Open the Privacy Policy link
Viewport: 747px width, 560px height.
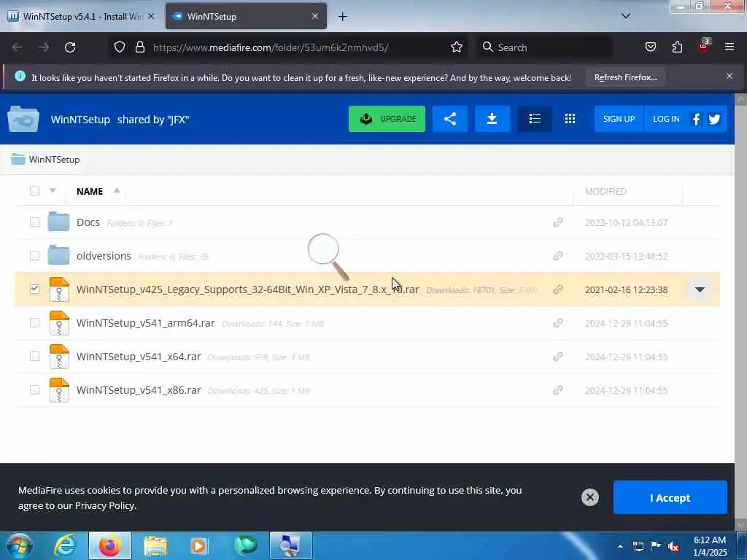tap(105, 506)
